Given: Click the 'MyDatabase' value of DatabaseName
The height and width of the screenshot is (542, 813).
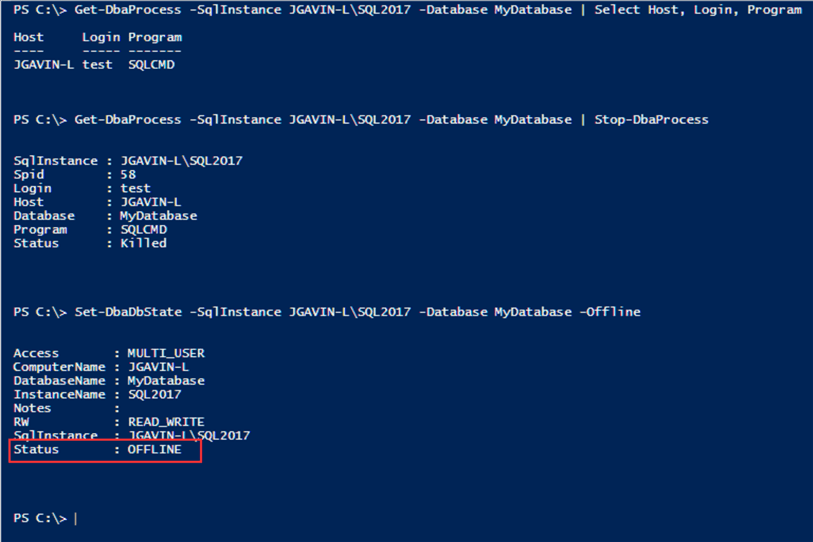Looking at the screenshot, I should pyautogui.click(x=166, y=381).
